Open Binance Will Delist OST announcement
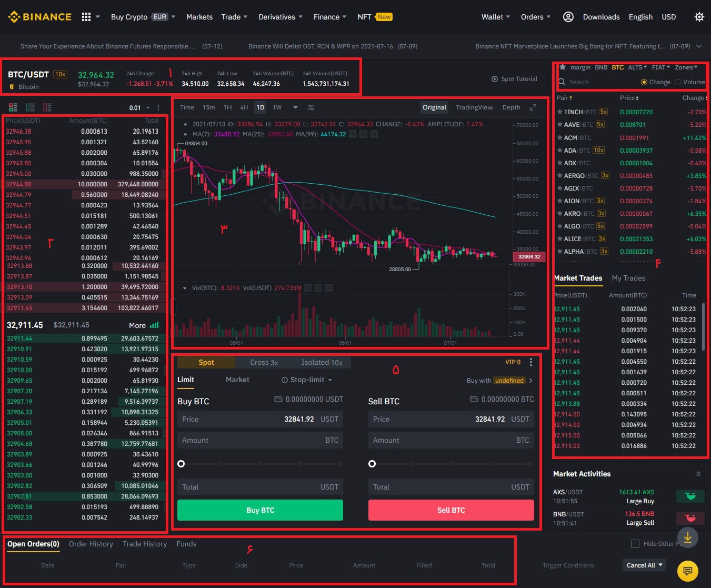 point(333,46)
